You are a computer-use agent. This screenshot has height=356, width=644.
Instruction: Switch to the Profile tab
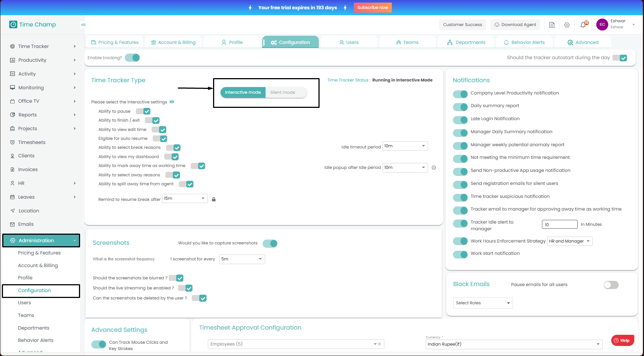[232, 42]
